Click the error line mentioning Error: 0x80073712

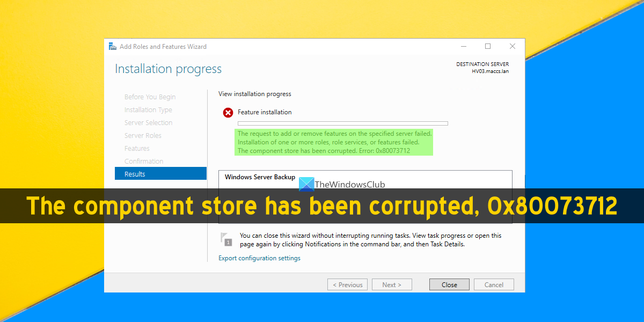324,151
